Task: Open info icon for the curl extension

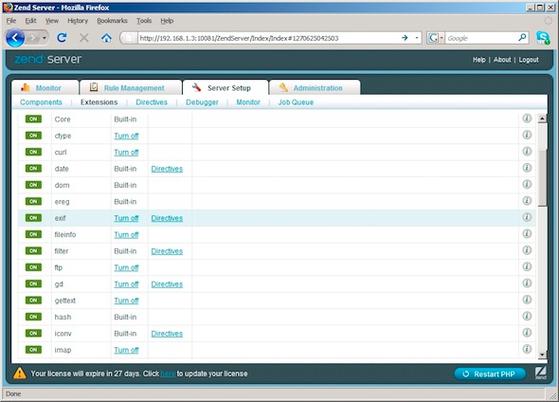Action: pyautogui.click(x=527, y=151)
